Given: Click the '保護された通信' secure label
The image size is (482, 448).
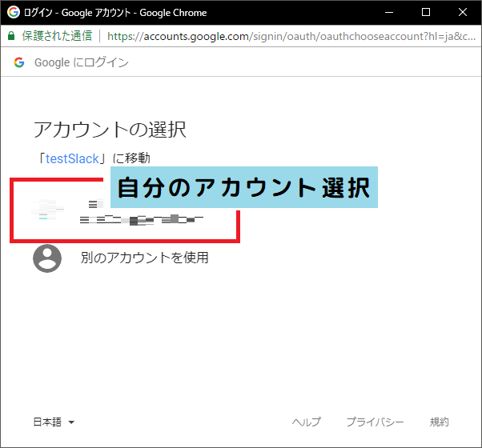Looking at the screenshot, I should pyautogui.click(x=57, y=36).
